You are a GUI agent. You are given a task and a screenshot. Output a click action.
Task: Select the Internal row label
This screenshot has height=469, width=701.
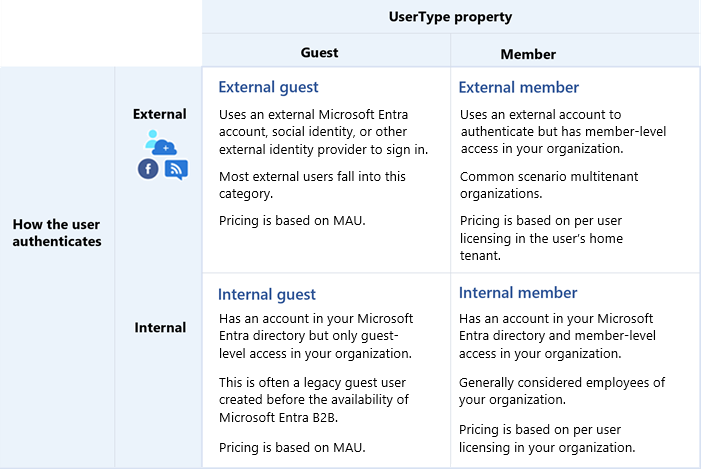click(160, 327)
